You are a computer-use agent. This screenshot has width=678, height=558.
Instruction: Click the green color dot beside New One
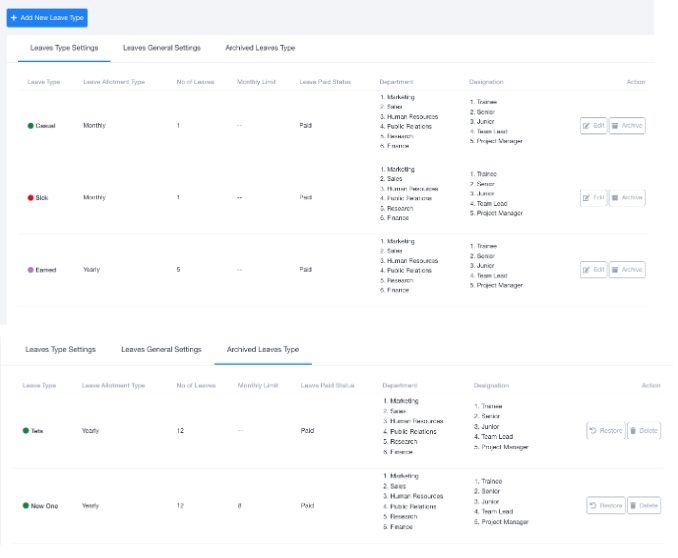(26, 506)
